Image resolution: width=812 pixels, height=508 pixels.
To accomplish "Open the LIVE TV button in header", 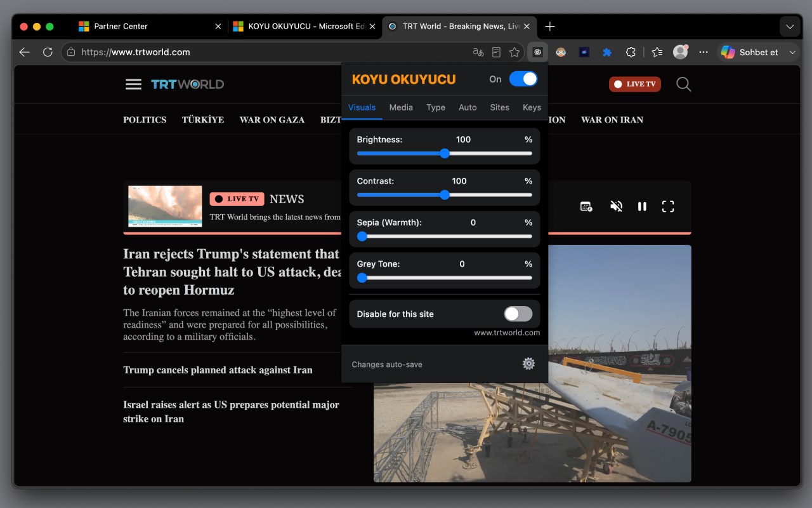I will 635,84.
